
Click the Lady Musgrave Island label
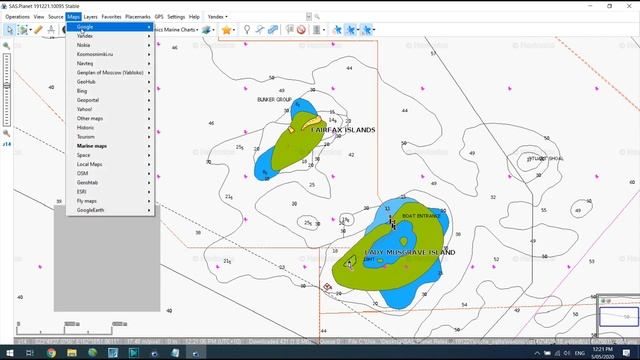coord(409,252)
